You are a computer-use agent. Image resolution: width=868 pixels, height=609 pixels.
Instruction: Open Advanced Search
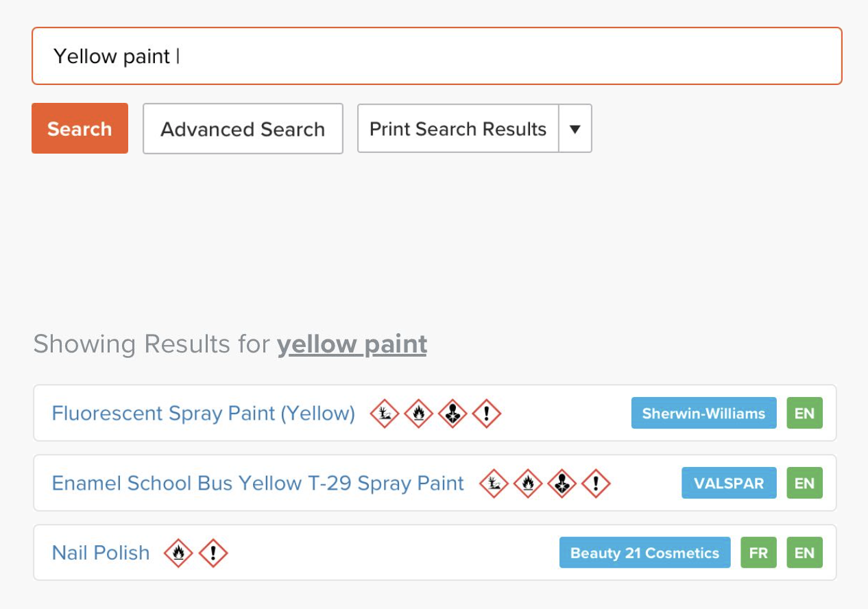coord(243,128)
